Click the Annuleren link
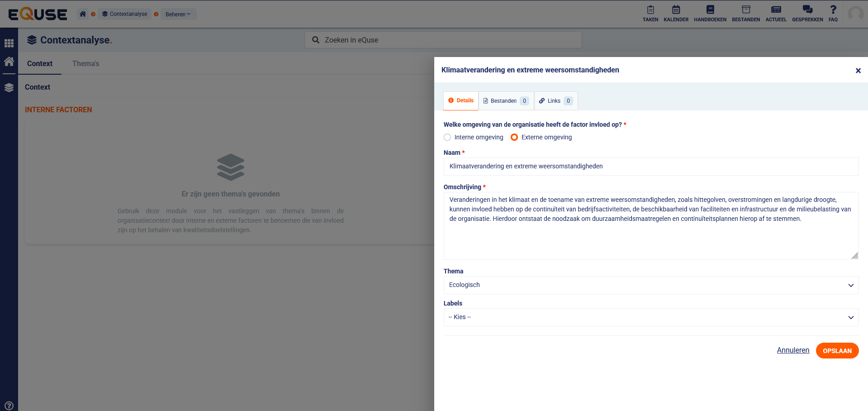 (793, 350)
